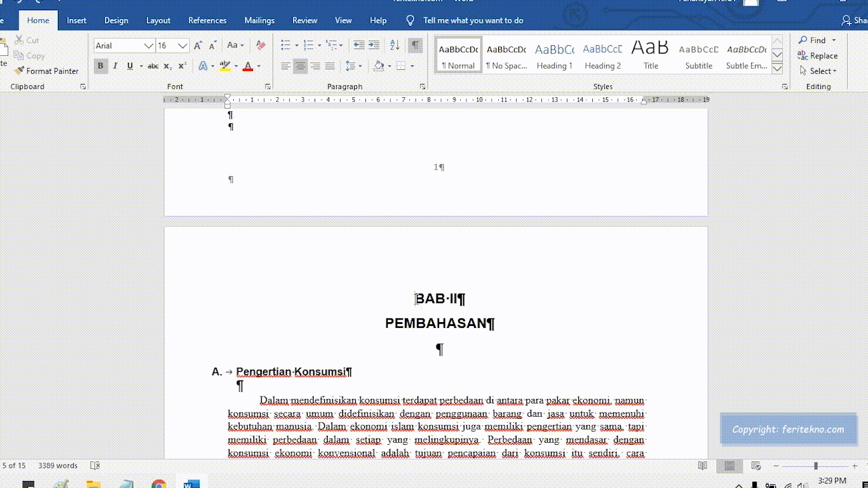The width and height of the screenshot is (868, 488).
Task: Toggle strikethrough formatting
Action: [x=153, y=66]
